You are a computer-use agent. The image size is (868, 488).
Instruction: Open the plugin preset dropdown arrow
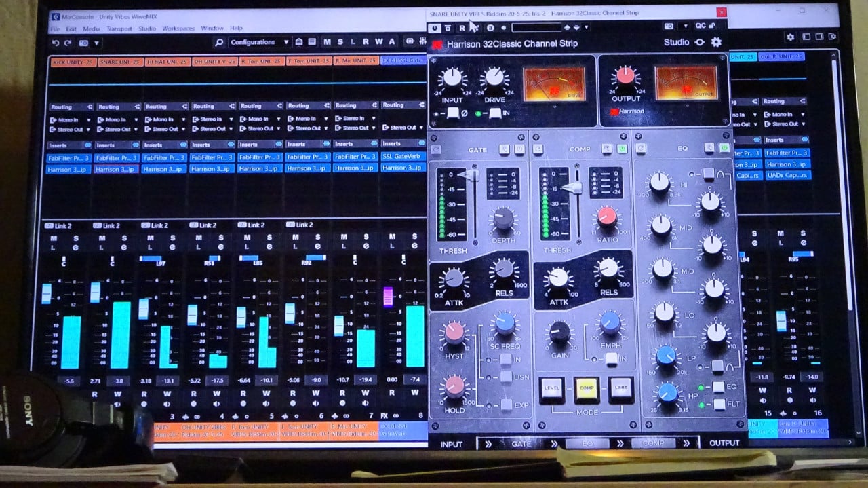point(586,28)
